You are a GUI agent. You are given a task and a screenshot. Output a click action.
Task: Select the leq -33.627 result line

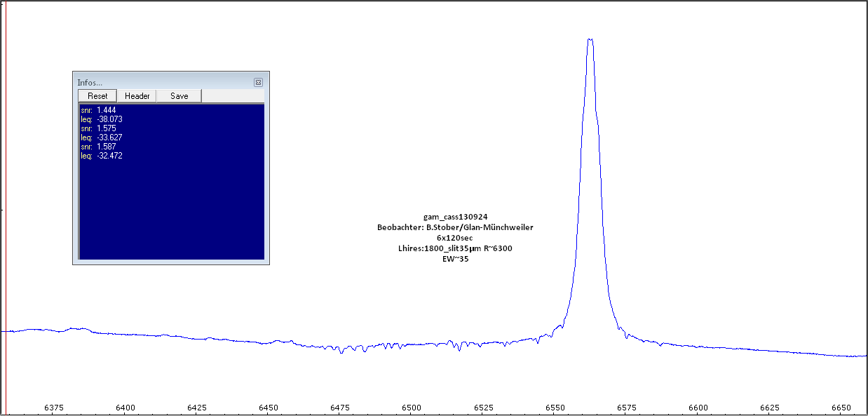(x=102, y=137)
